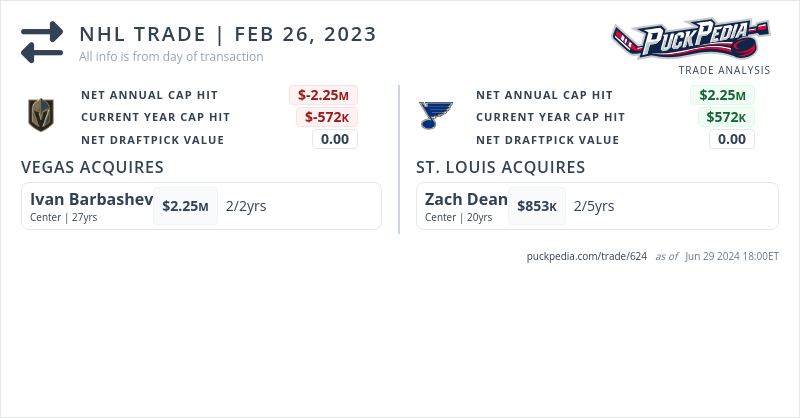Click the trade swap arrows icon
Image resolution: width=800 pixels, height=418 pixels.
pos(41,42)
